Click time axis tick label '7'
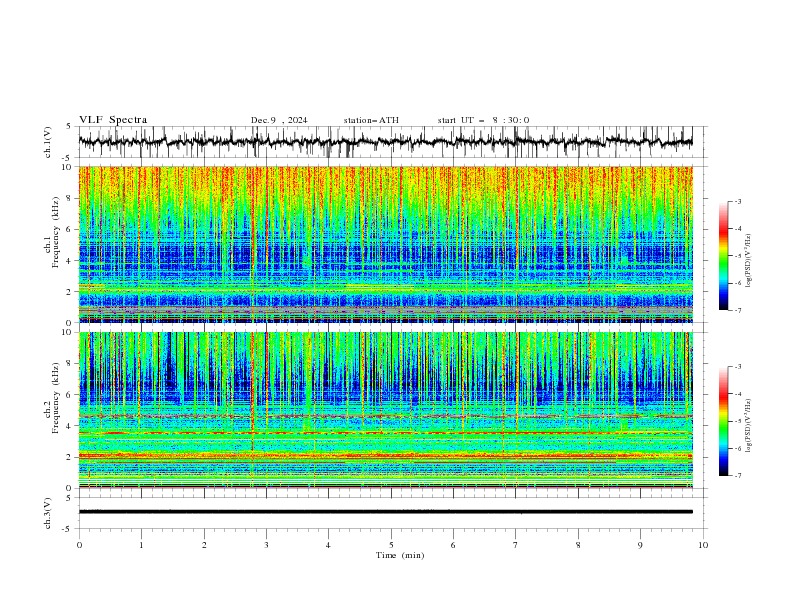792x612 pixels. pyautogui.click(x=516, y=545)
